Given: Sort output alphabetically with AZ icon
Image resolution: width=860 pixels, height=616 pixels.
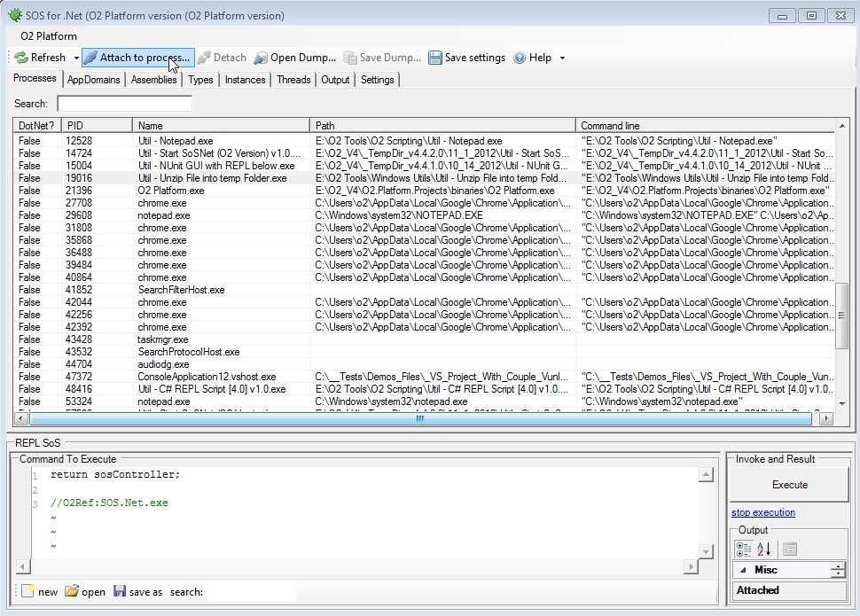Looking at the screenshot, I should (762, 548).
